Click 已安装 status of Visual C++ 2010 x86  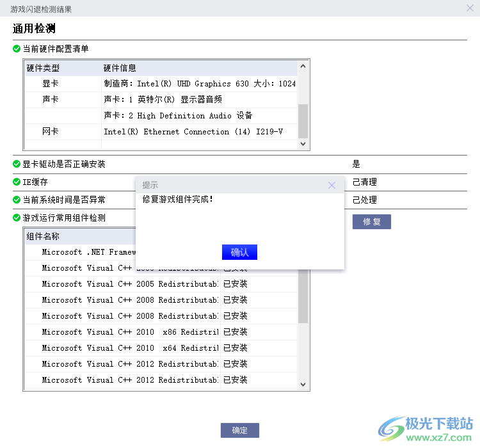coord(235,332)
